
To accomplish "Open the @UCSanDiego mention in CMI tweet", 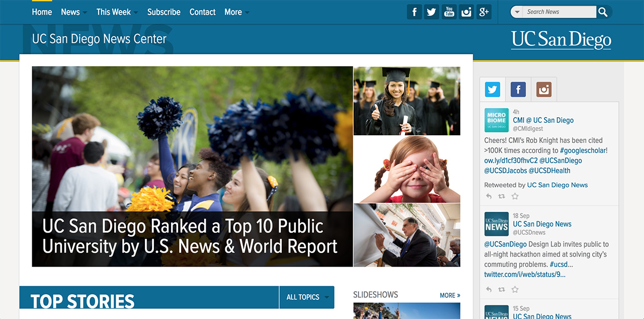I will (560, 161).
